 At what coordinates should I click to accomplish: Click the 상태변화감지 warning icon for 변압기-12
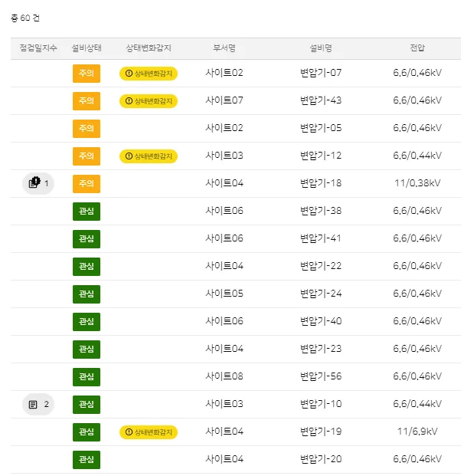[x=129, y=156]
